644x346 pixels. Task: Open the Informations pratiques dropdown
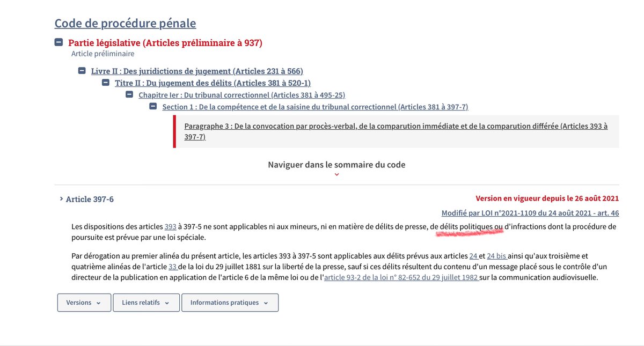pyautogui.click(x=230, y=303)
